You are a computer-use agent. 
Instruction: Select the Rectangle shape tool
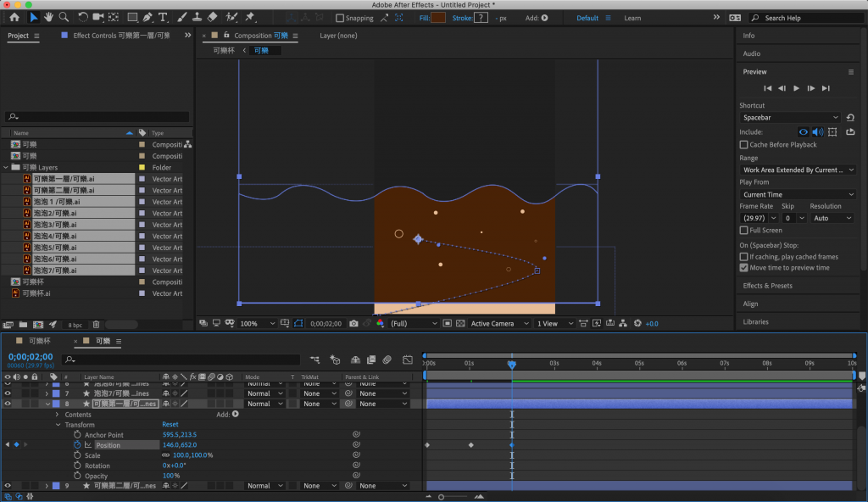[x=132, y=17]
